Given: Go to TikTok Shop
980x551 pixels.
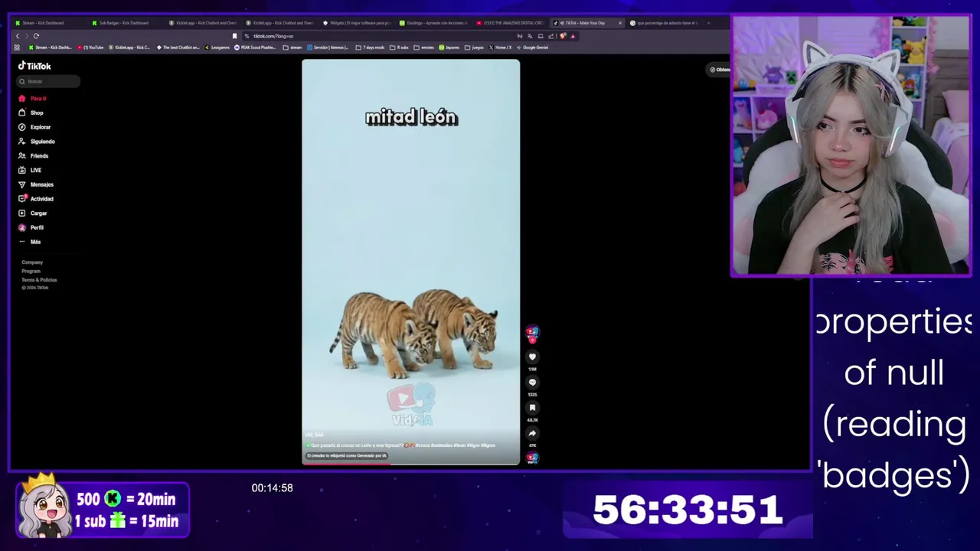Looking at the screenshot, I should (x=31, y=112).
